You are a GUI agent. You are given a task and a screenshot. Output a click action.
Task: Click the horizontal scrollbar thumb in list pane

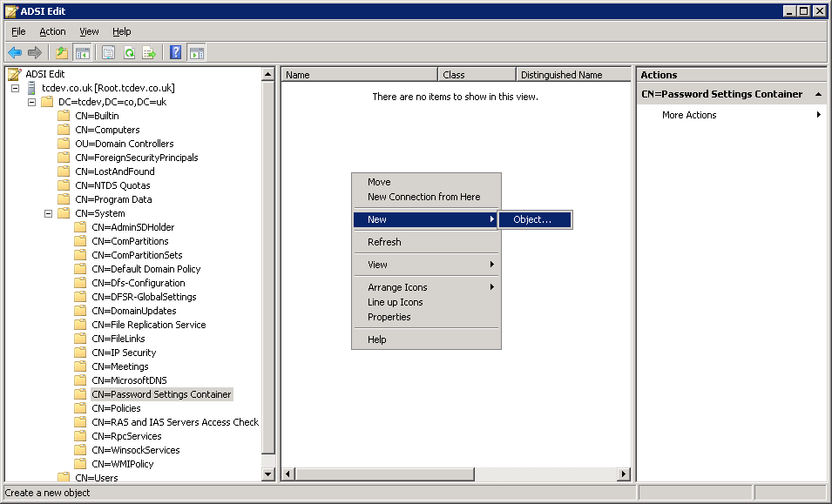pos(385,474)
